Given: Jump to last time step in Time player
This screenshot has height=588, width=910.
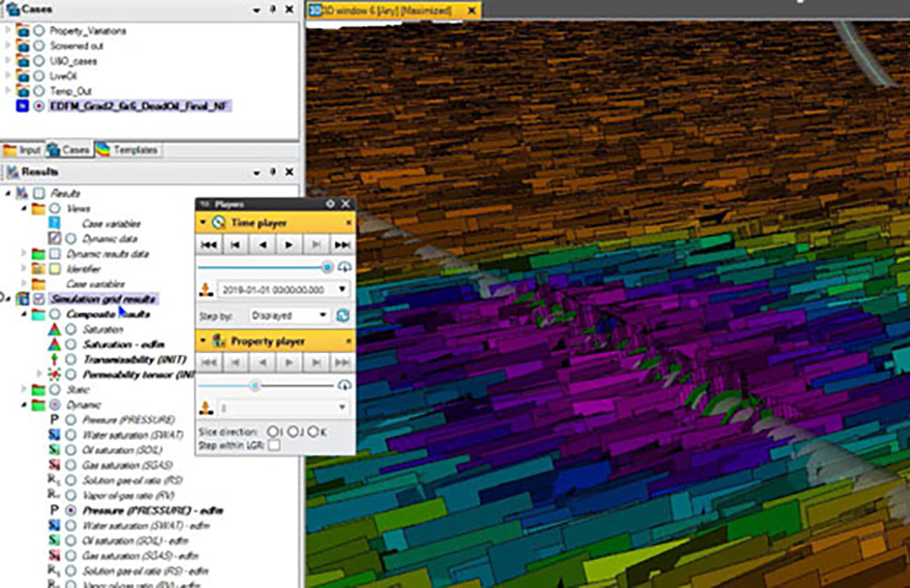Looking at the screenshot, I should coord(342,245).
